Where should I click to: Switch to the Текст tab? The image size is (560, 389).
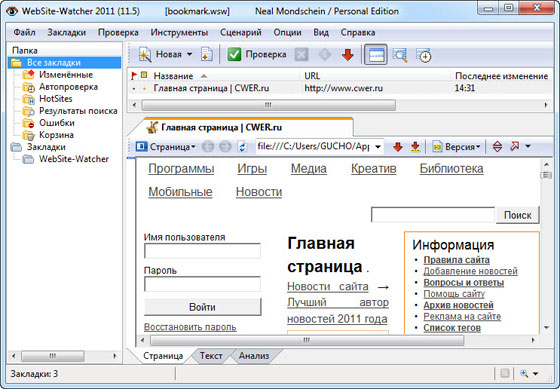211,356
